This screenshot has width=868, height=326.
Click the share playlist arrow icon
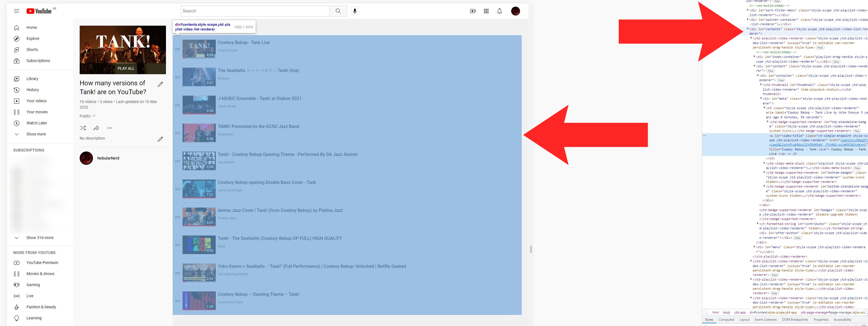pyautogui.click(x=96, y=128)
